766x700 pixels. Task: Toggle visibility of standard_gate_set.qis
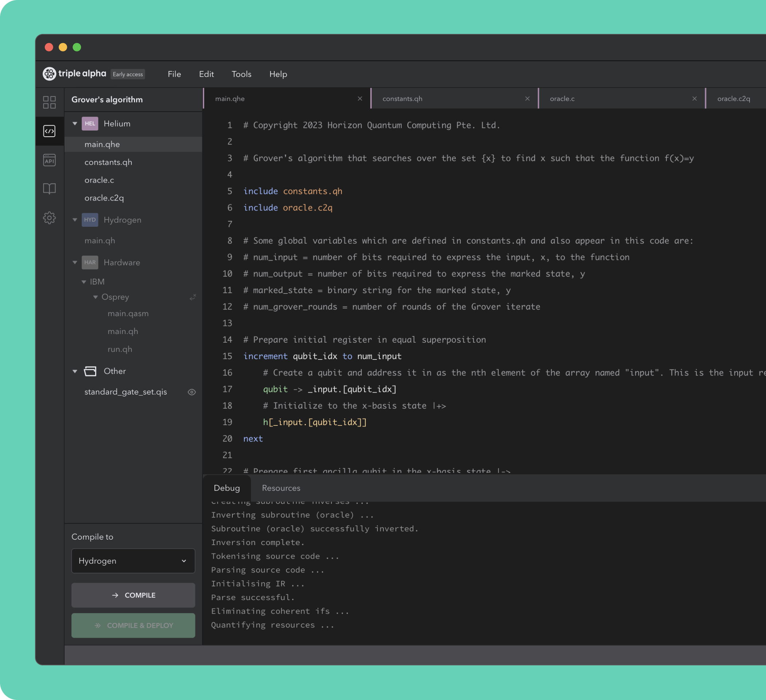pos(192,392)
